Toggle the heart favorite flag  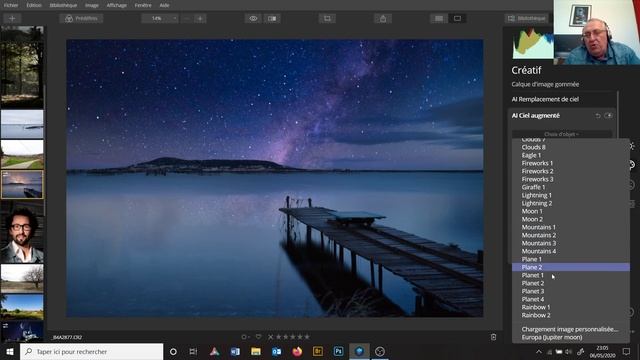258,337
